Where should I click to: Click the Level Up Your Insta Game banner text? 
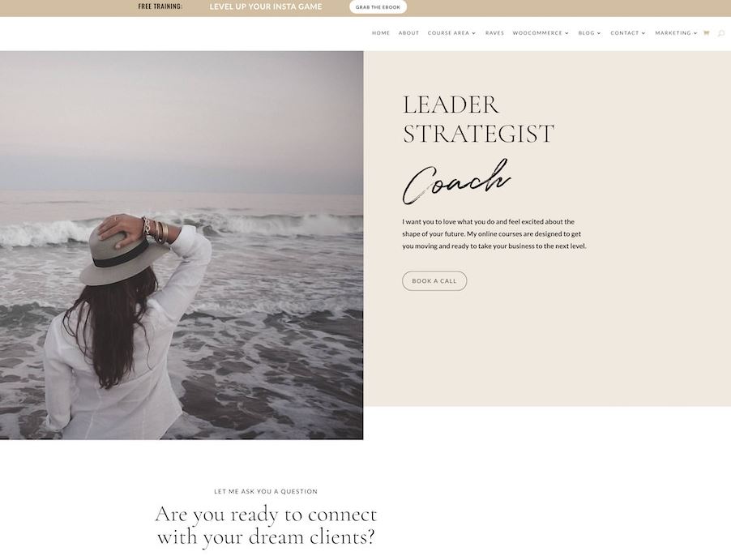[x=266, y=6]
